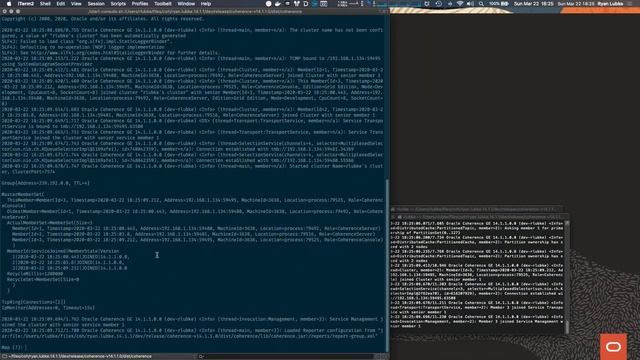The width and height of the screenshot is (640, 360).
Task: Open the Scripts menu
Action: [118, 4]
